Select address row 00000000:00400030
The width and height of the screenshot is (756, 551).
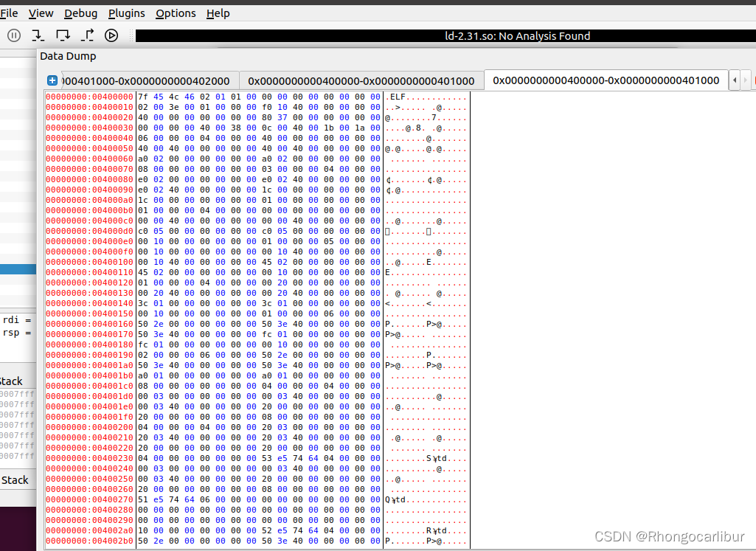pyautogui.click(x=90, y=128)
